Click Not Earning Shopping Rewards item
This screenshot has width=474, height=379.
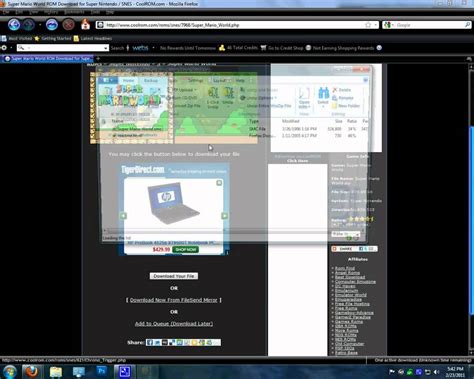pos(340,48)
